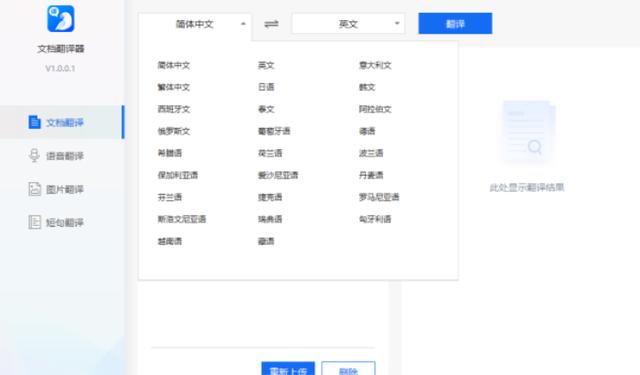Screen dimensions: 640x375
Task: Choose the 捷克语 option
Action: (x=270, y=197)
